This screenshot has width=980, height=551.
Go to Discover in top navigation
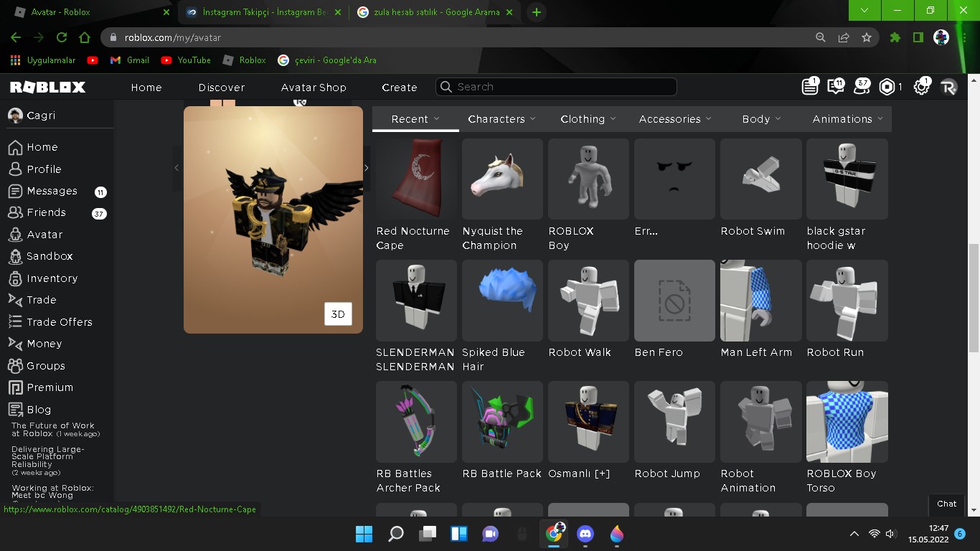[222, 88]
